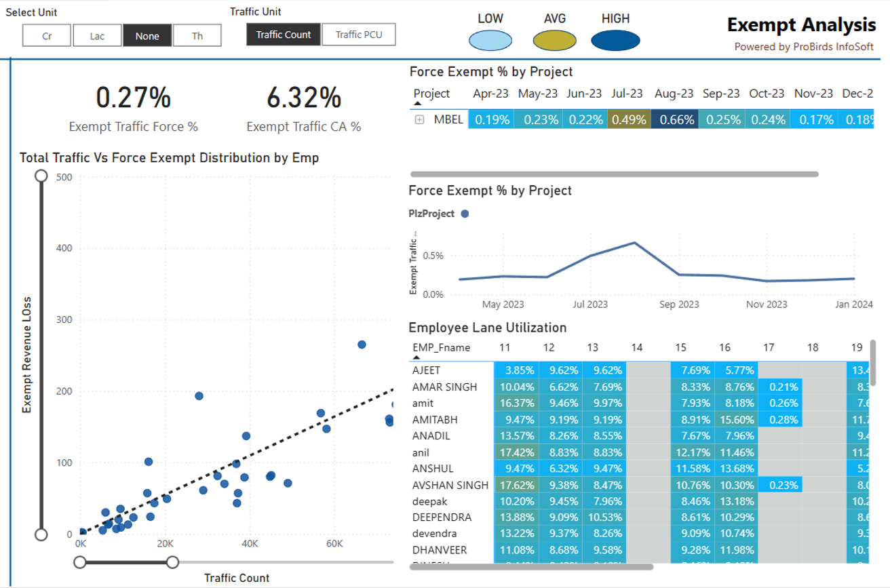Screen dimensions: 890x588
Task: Click the right handle of Traffic Count slider
Action: [172, 562]
